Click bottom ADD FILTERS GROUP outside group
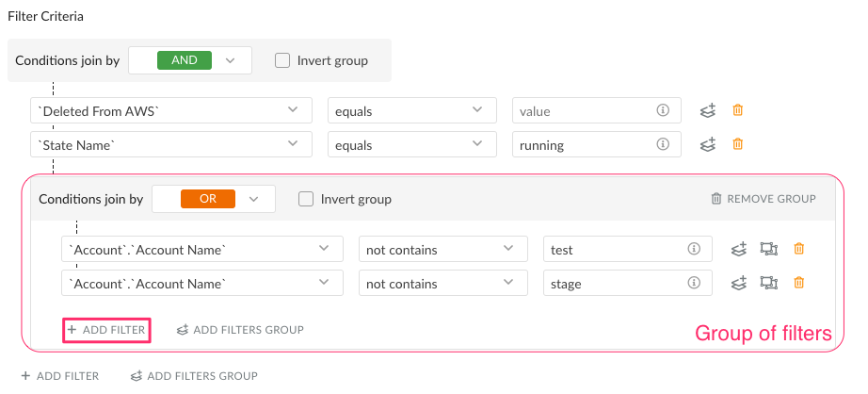 (194, 376)
